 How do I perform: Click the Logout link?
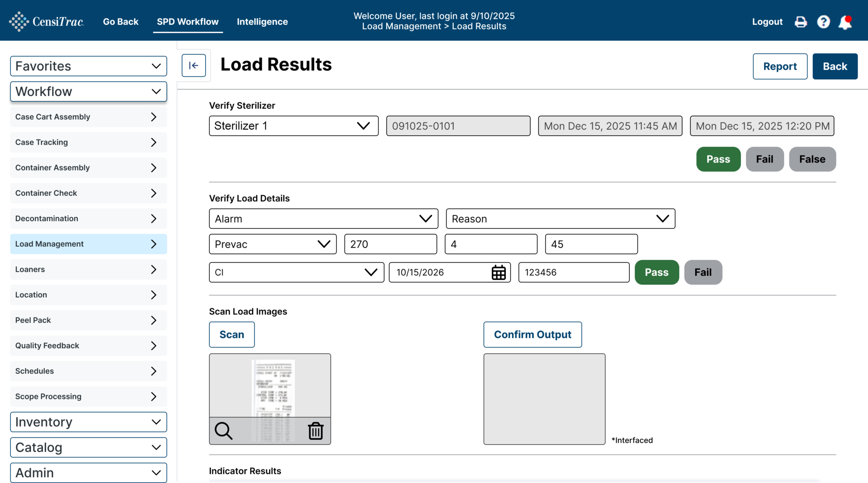click(x=767, y=22)
